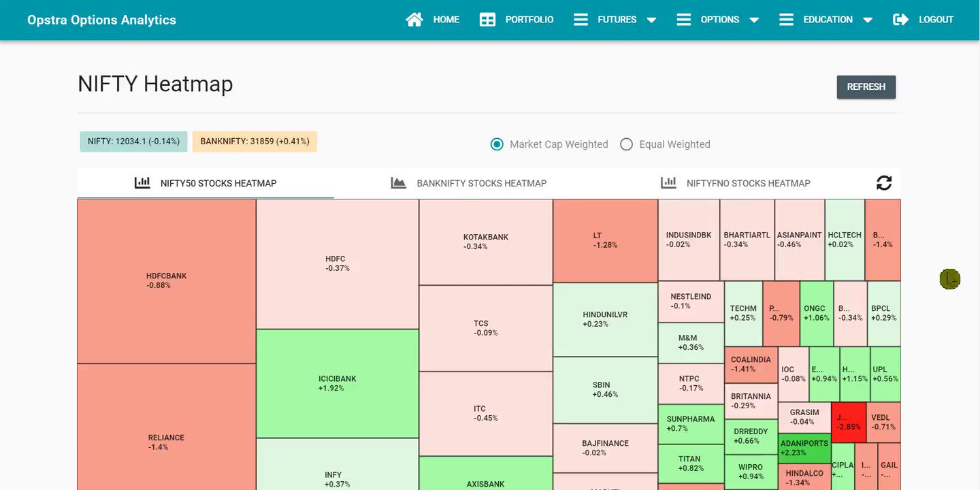Viewport: 980px width, 490px height.
Task: Click the ICICIBANK +1.92% tile
Action: [338, 384]
